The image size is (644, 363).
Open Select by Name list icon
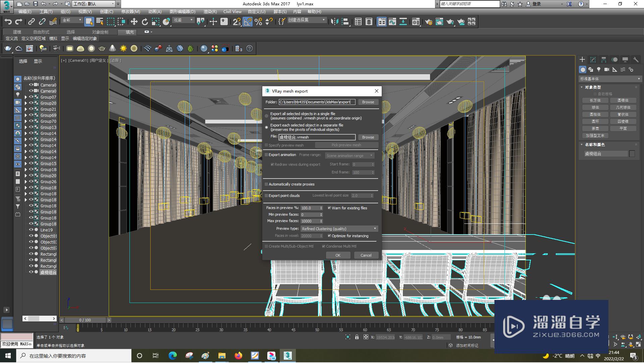tap(100, 22)
